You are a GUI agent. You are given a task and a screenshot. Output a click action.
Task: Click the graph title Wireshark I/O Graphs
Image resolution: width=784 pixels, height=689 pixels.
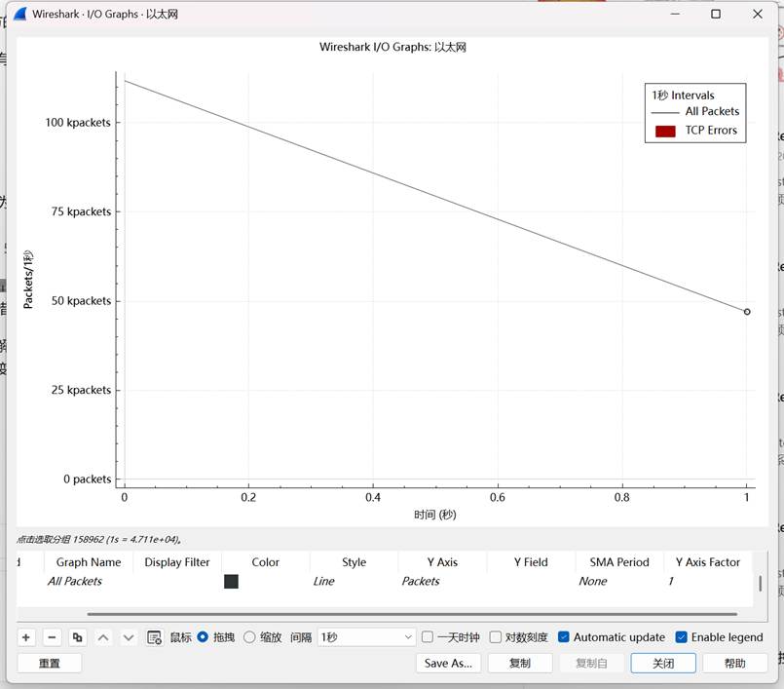392,47
